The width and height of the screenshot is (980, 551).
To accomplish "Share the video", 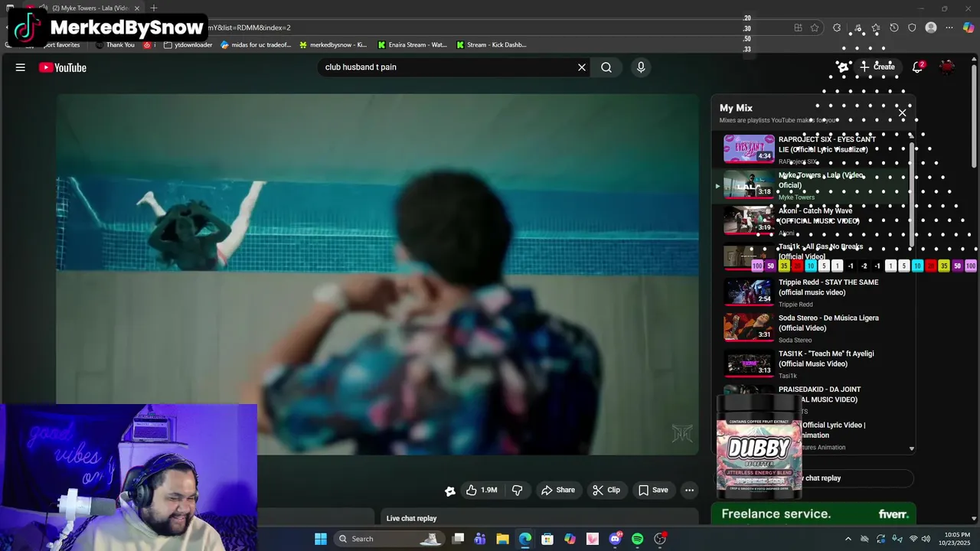I will [558, 490].
